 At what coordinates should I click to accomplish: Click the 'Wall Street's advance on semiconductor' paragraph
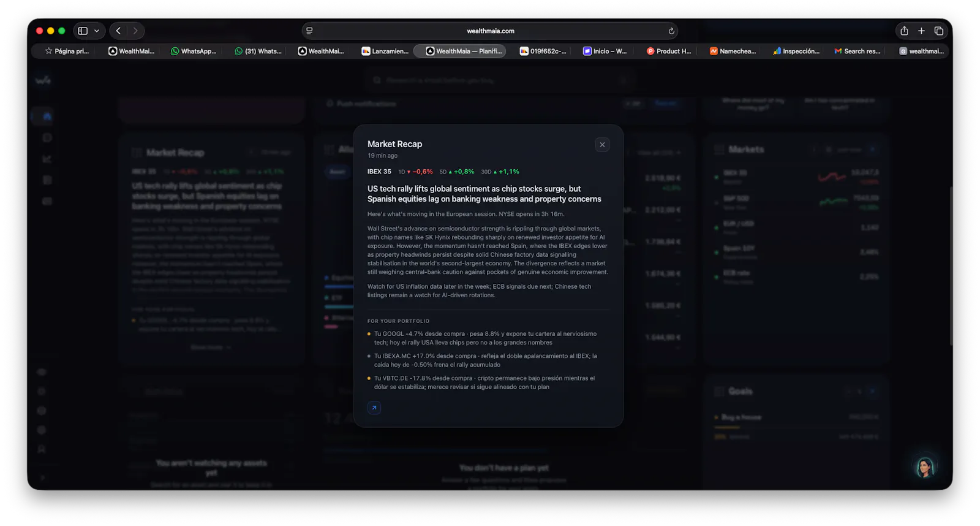pos(488,250)
